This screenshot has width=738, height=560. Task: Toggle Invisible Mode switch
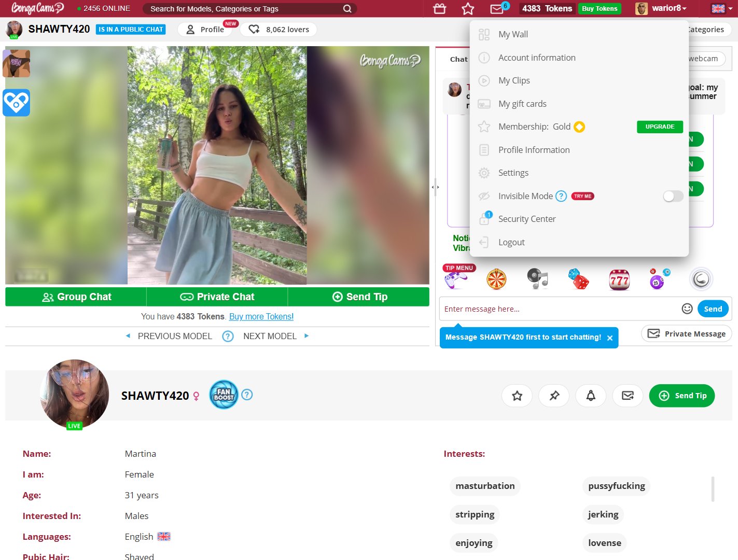click(673, 196)
